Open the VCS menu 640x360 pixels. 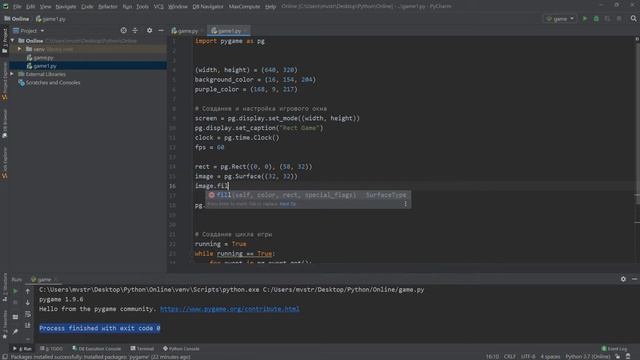158,7
